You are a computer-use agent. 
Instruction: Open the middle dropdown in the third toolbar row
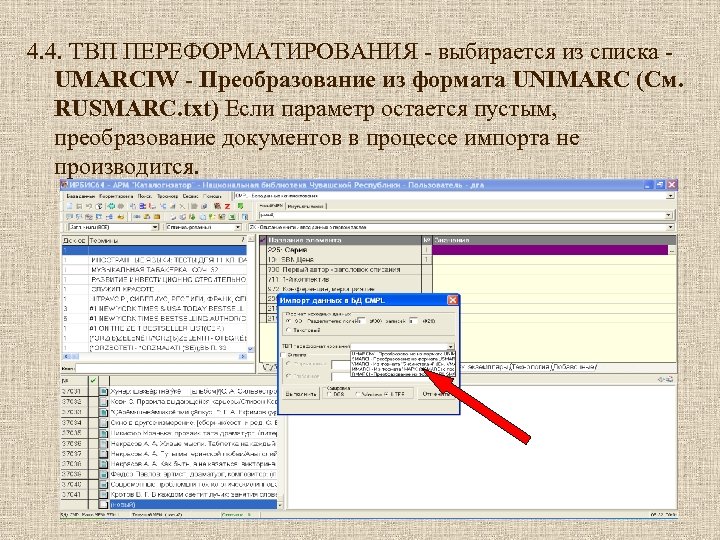click(238, 227)
